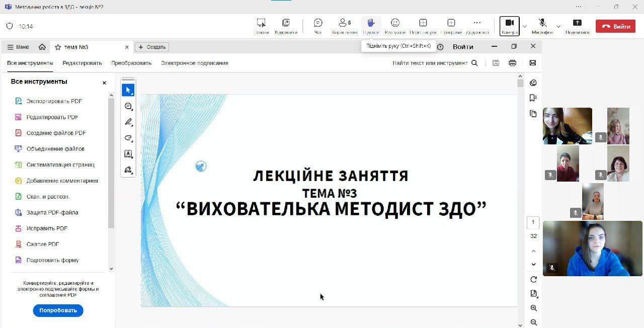Viewport: 644px width, 328px height.
Task: Star the тема №3 document
Action: pos(58,47)
